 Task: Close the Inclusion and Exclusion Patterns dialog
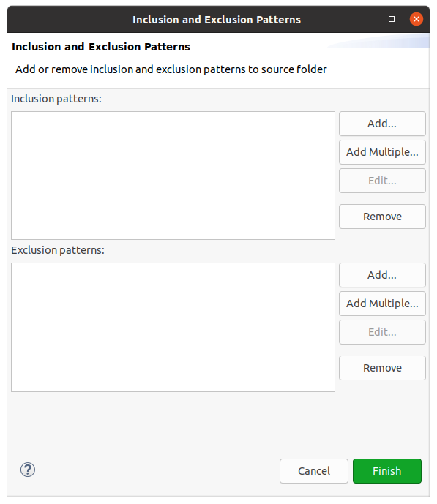coord(416,19)
